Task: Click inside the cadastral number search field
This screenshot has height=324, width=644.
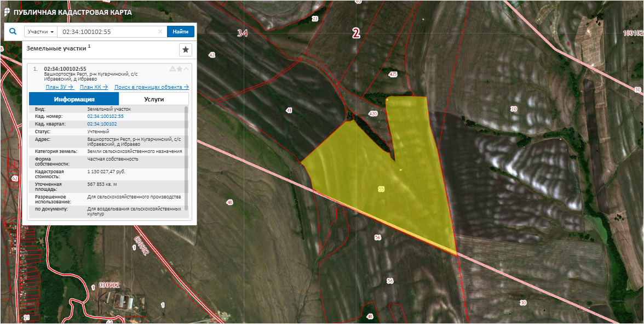Action: click(x=107, y=32)
